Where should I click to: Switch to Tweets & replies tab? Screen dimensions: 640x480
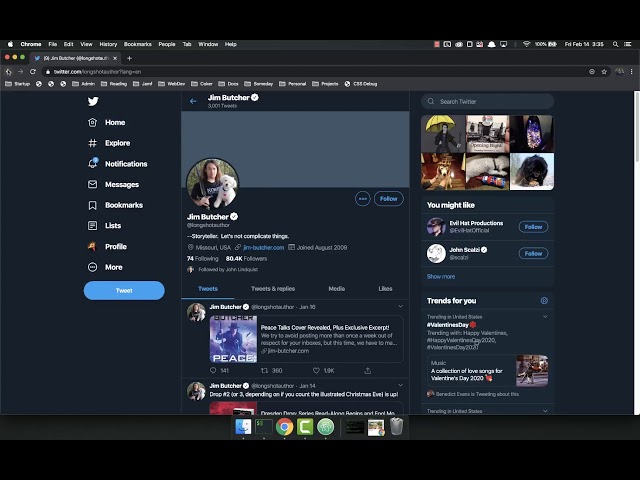(x=273, y=289)
